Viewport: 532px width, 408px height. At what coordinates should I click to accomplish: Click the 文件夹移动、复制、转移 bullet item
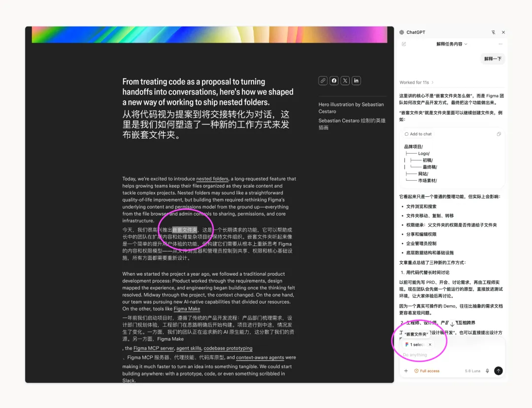430,216
